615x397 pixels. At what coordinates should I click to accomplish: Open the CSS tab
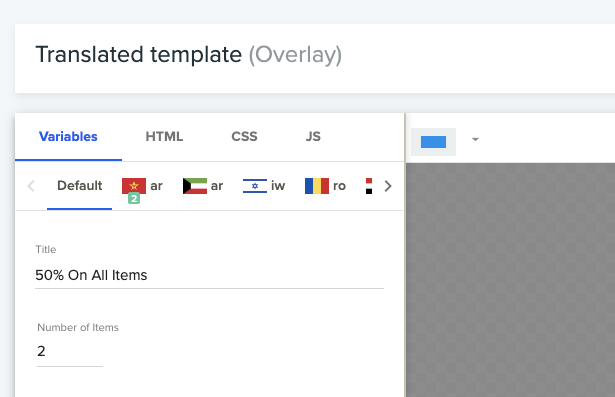click(244, 137)
